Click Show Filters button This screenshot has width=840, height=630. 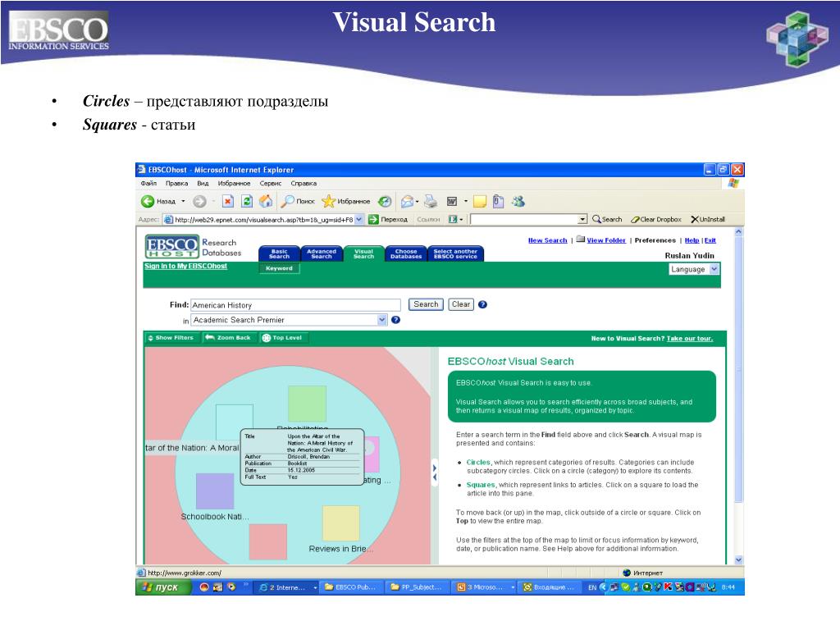[x=171, y=337]
